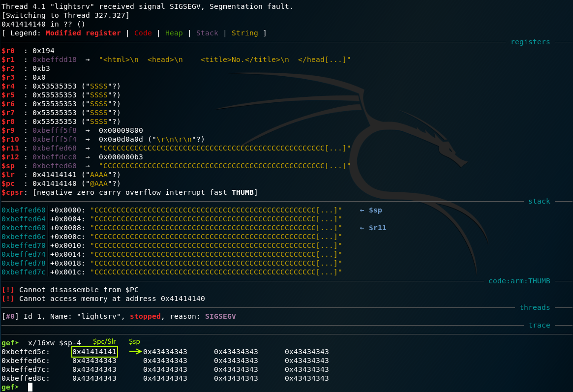Click the green 'Heap' legend entry

tap(174, 33)
